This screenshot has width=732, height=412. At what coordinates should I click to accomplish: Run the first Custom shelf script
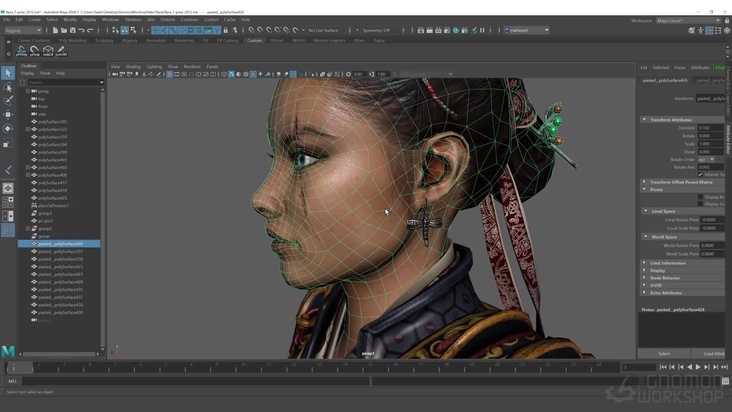tap(21, 51)
